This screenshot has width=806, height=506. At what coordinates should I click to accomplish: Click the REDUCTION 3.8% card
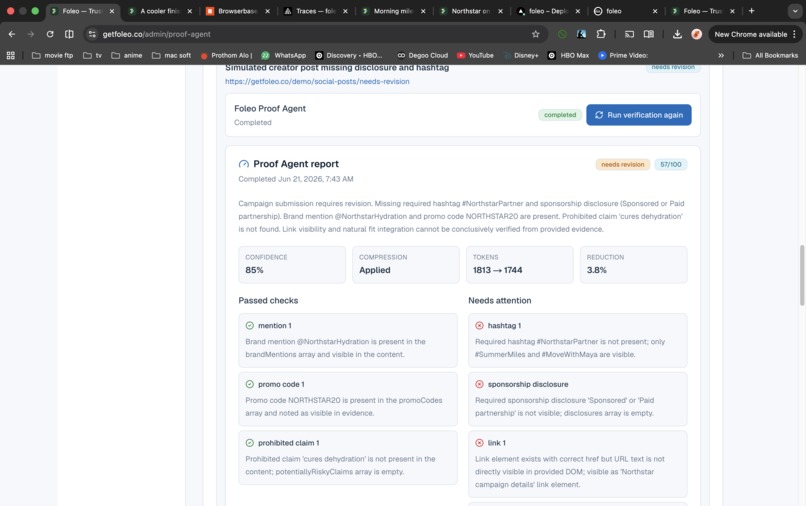pos(633,264)
